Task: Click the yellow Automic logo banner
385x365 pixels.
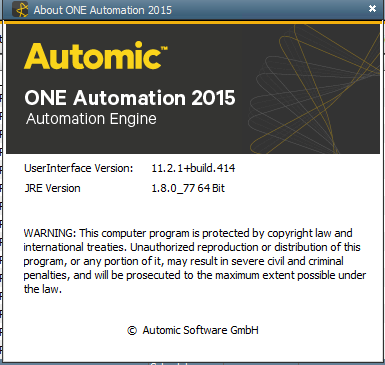Action: pos(96,55)
